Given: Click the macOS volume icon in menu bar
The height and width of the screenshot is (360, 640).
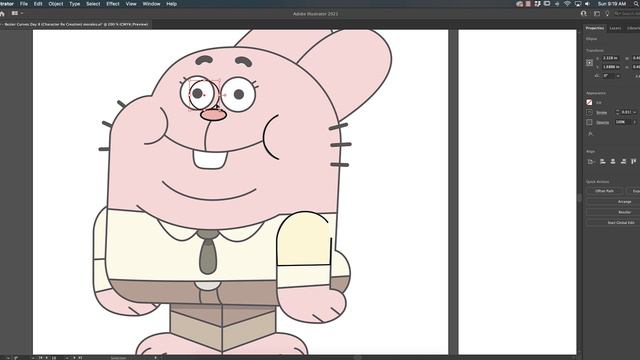Looking at the screenshot, I should coord(588,4).
